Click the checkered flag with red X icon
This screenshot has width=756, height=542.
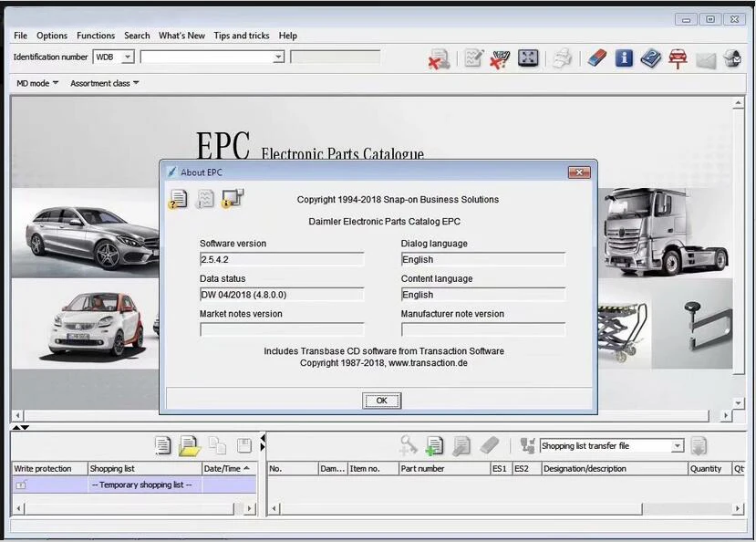pyautogui.click(x=500, y=58)
